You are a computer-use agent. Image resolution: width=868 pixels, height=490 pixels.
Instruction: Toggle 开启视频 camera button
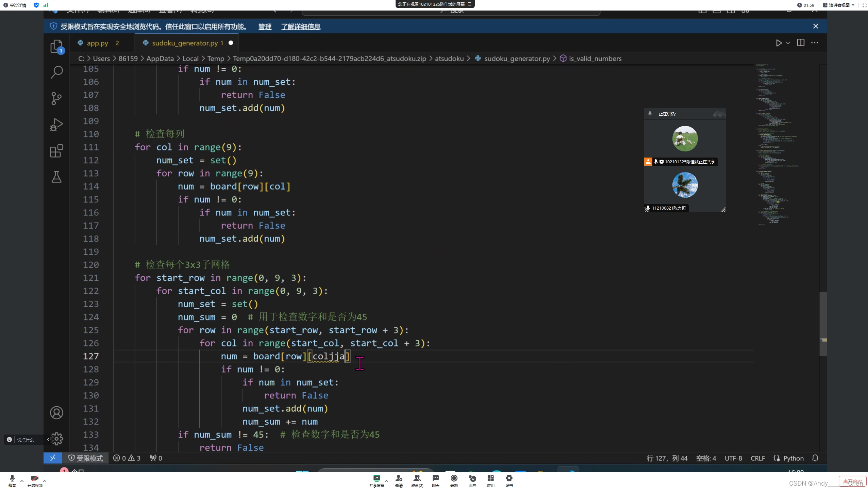tap(35, 481)
